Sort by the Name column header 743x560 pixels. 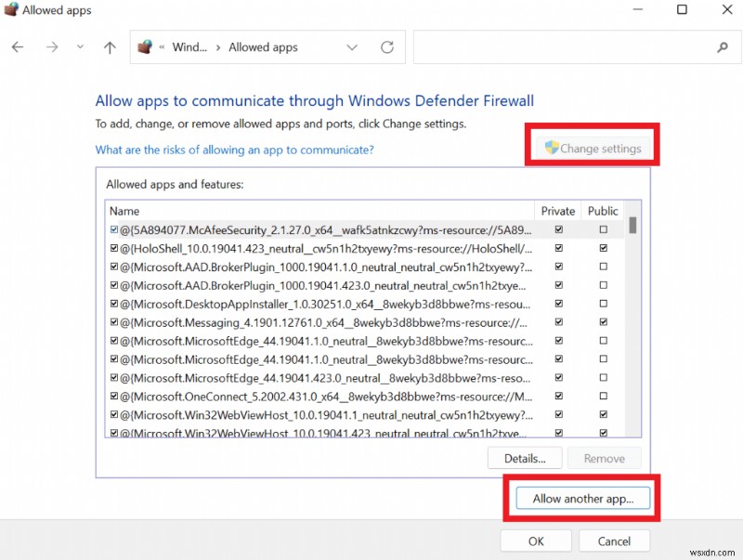319,211
